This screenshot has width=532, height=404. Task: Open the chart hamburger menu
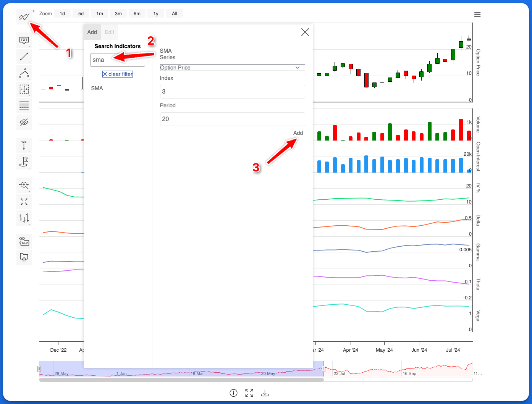pyautogui.click(x=477, y=15)
